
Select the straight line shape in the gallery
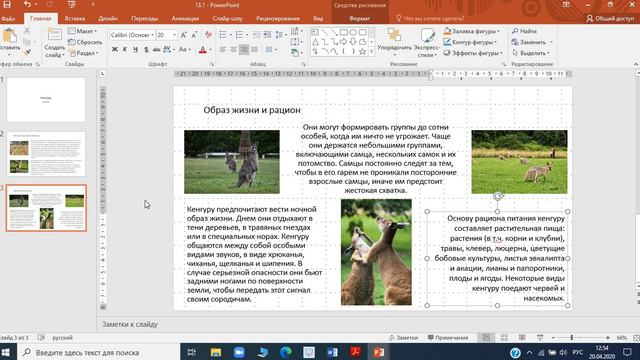tap(325, 32)
